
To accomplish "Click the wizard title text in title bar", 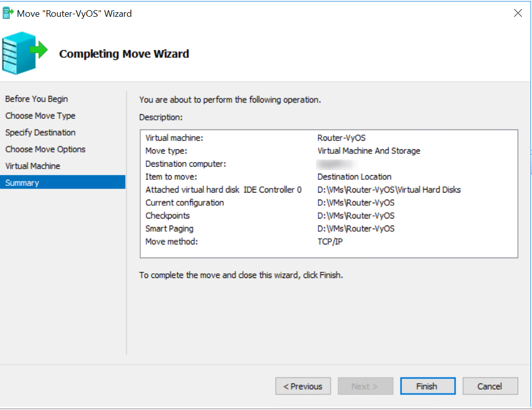I will coord(74,14).
